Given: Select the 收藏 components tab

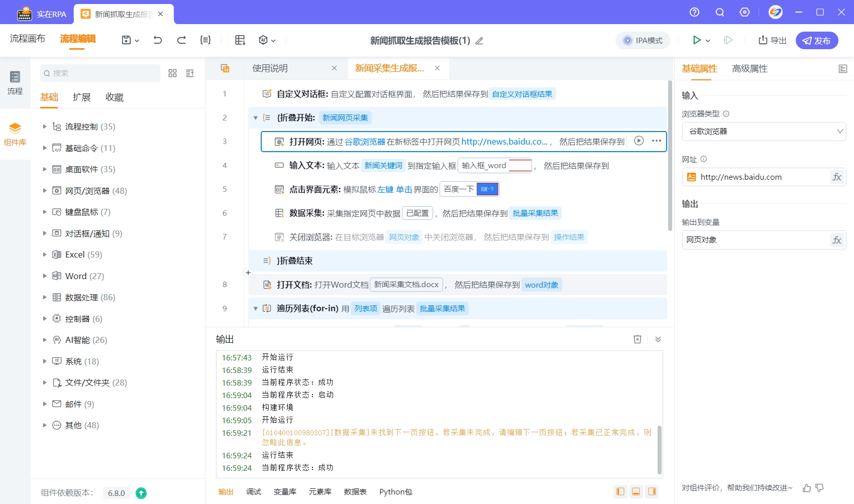Looking at the screenshot, I should tap(115, 97).
